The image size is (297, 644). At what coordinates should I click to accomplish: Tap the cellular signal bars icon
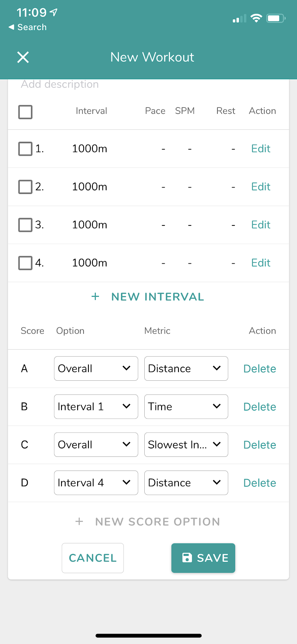(239, 19)
